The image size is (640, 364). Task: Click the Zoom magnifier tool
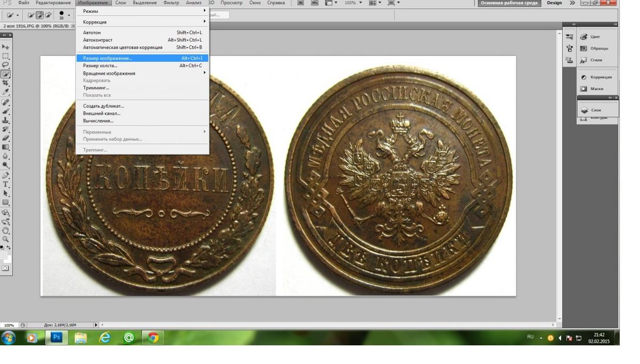6,239
